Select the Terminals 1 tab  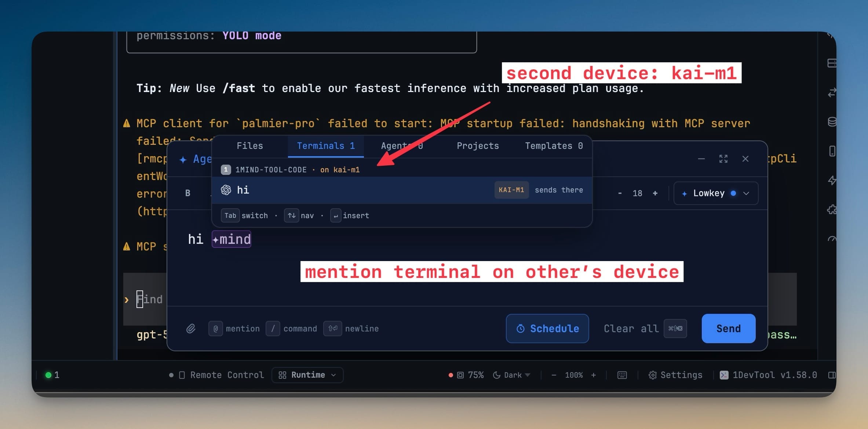pos(326,146)
